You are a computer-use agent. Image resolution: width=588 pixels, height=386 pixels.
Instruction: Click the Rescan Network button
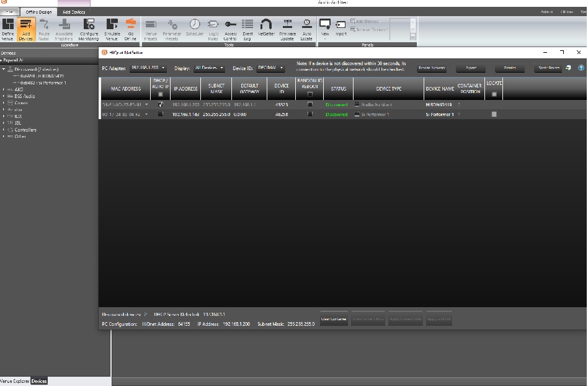click(432, 68)
